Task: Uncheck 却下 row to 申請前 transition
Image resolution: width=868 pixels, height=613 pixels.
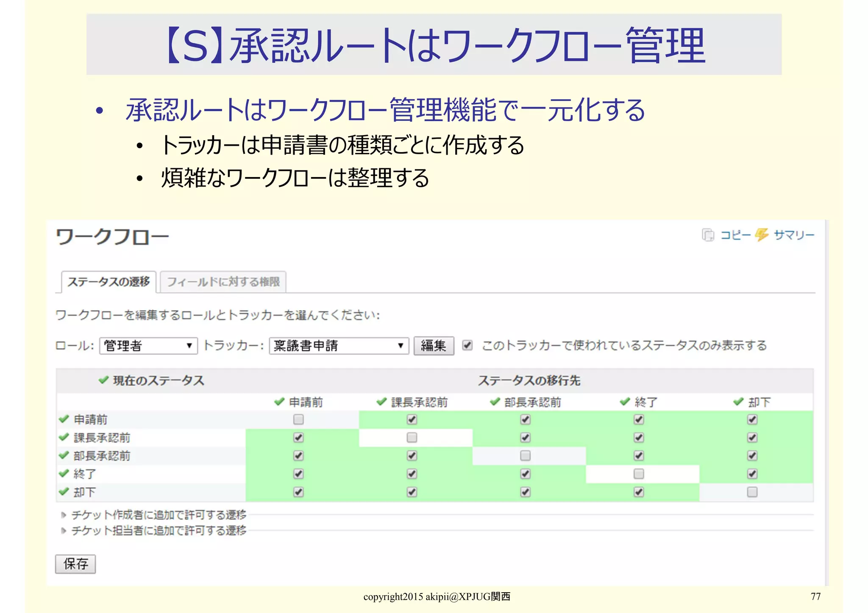Action: (x=298, y=492)
